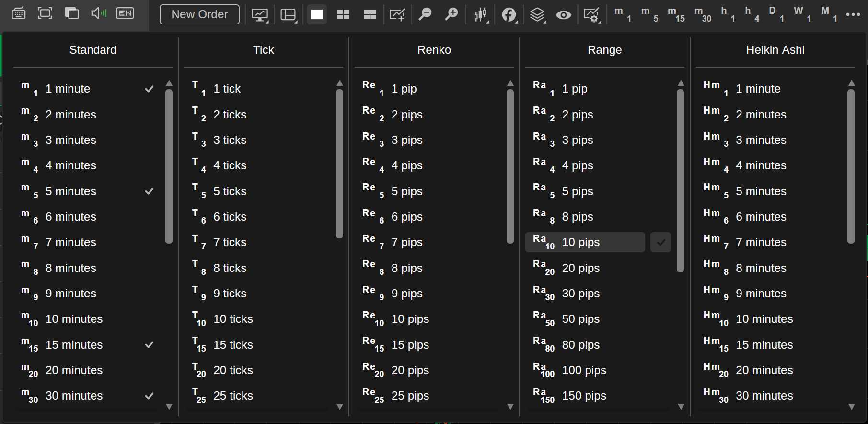Toggle fullscreen mode icon
Viewport: 868px width, 424px height.
[x=45, y=13]
